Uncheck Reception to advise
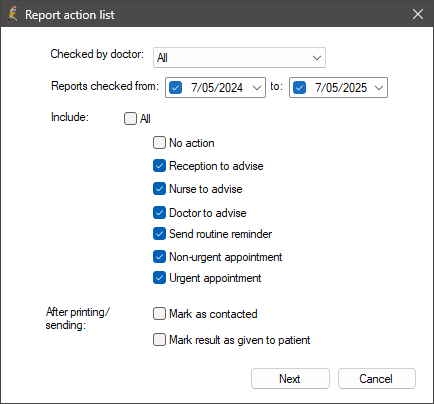 159,166
